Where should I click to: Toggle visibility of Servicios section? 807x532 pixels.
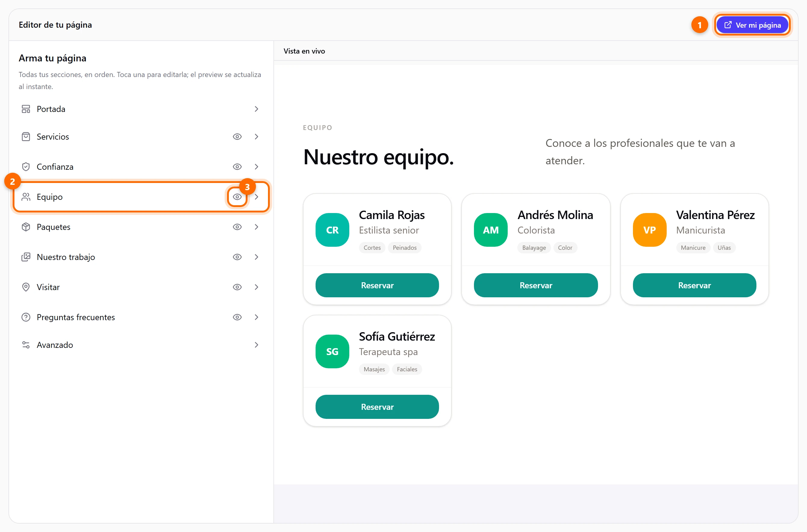point(237,137)
